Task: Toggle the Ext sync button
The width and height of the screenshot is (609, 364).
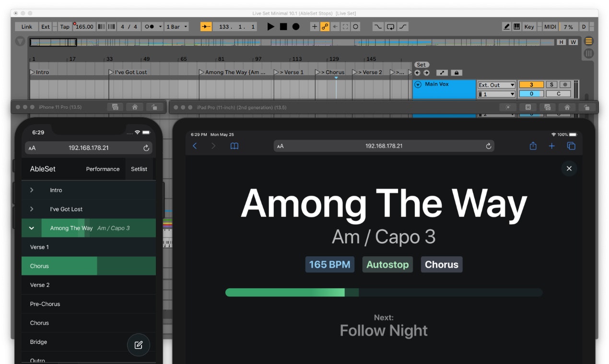Action: (46, 27)
